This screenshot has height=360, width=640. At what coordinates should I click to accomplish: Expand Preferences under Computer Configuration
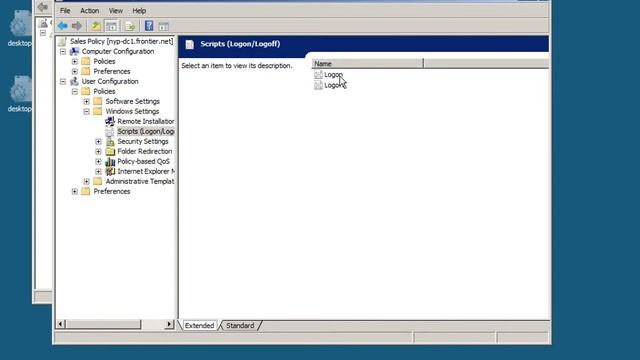[x=75, y=71]
